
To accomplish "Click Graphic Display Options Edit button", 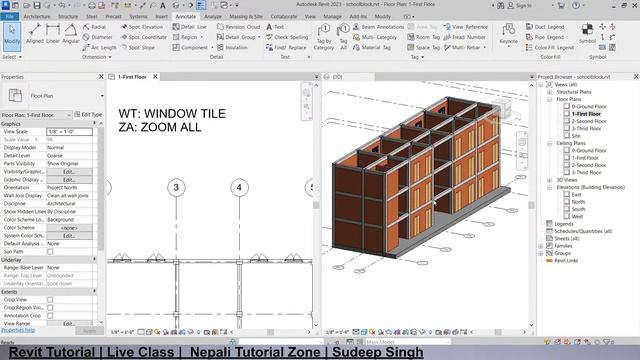I will coord(69,180).
